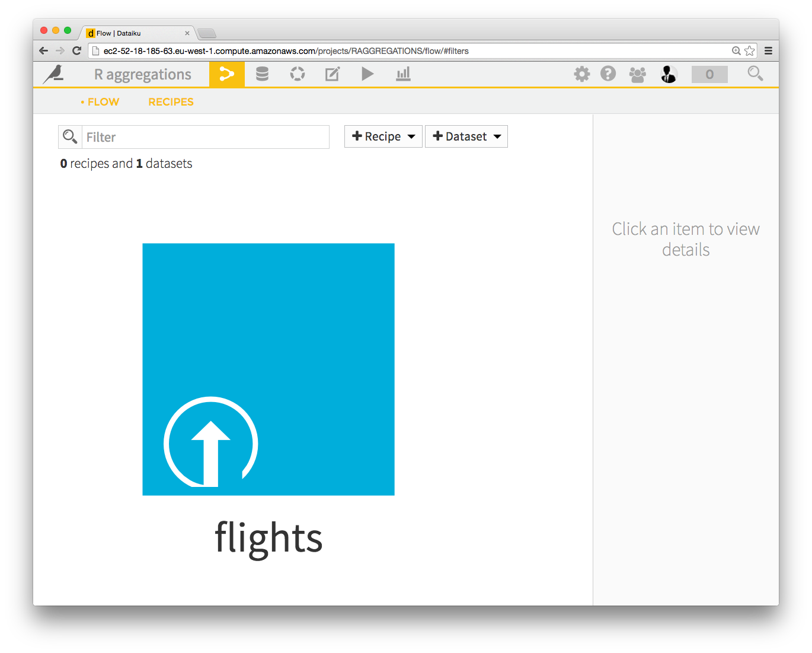This screenshot has width=812, height=653.
Task: Open the Jobs play icon
Action: 367,74
